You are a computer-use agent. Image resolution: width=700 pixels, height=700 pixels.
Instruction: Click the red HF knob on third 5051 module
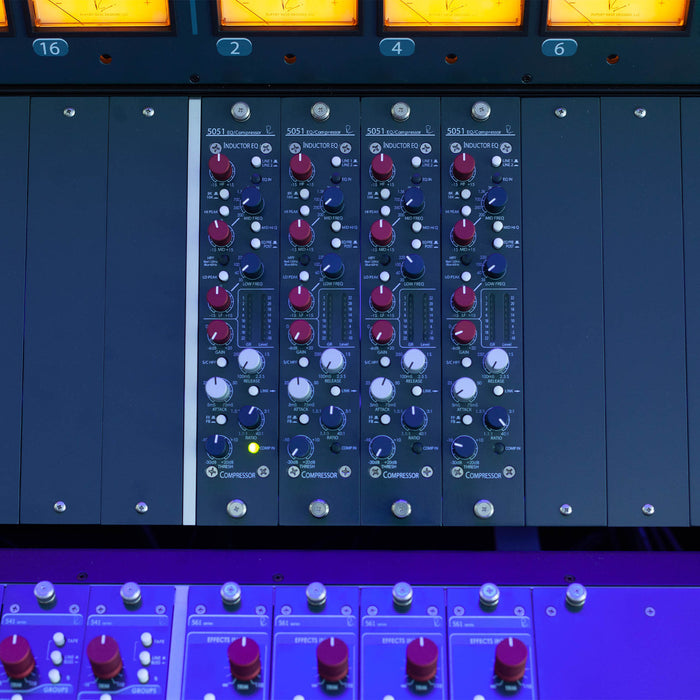[382, 167]
